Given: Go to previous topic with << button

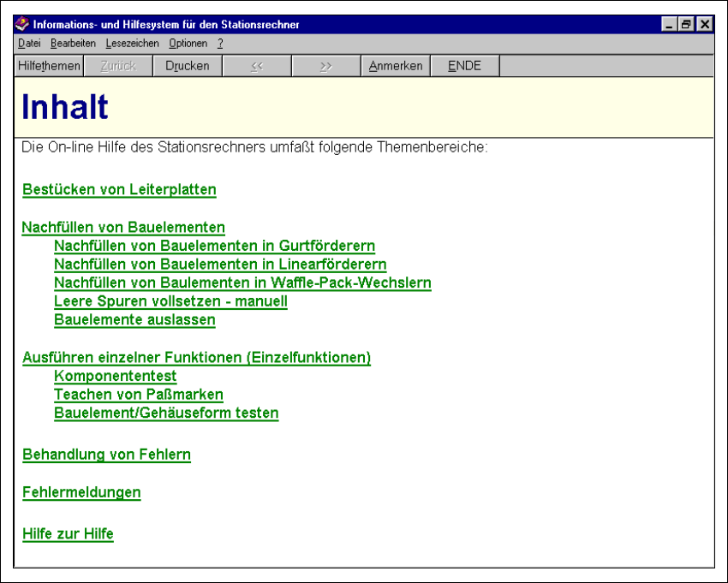Looking at the screenshot, I should pos(257,66).
